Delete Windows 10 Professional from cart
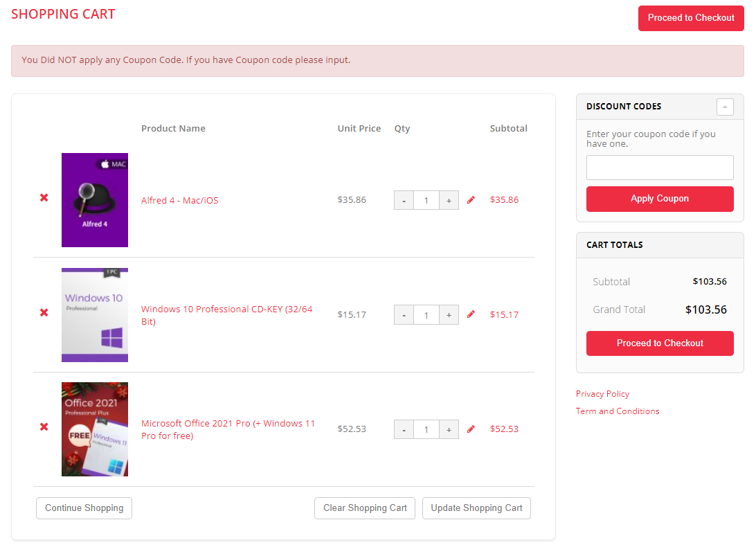756x547 pixels. click(x=44, y=313)
